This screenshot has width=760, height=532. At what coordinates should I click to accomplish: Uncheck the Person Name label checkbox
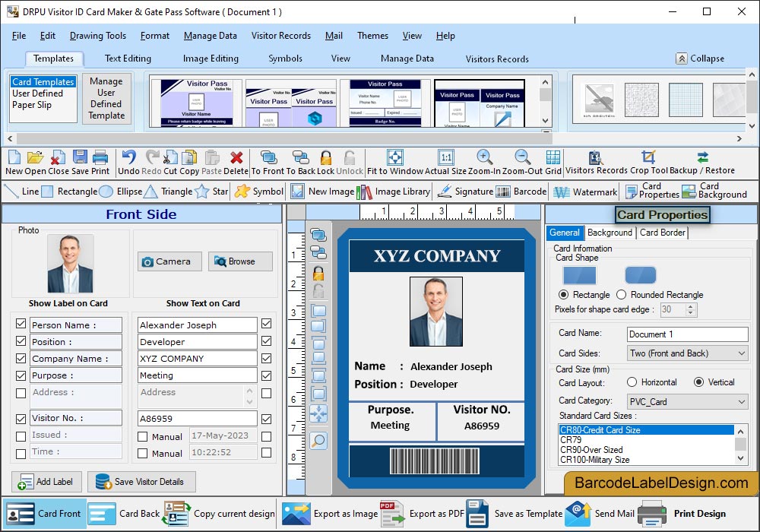coord(21,324)
